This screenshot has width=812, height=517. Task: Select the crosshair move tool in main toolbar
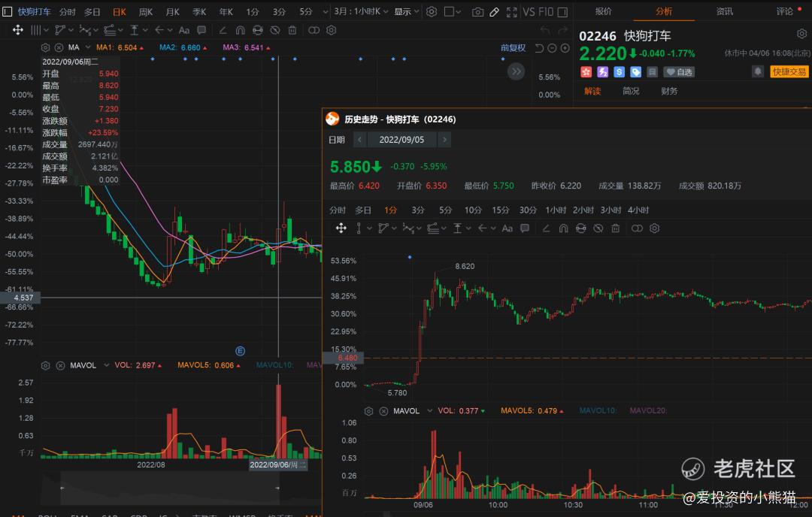[x=17, y=30]
